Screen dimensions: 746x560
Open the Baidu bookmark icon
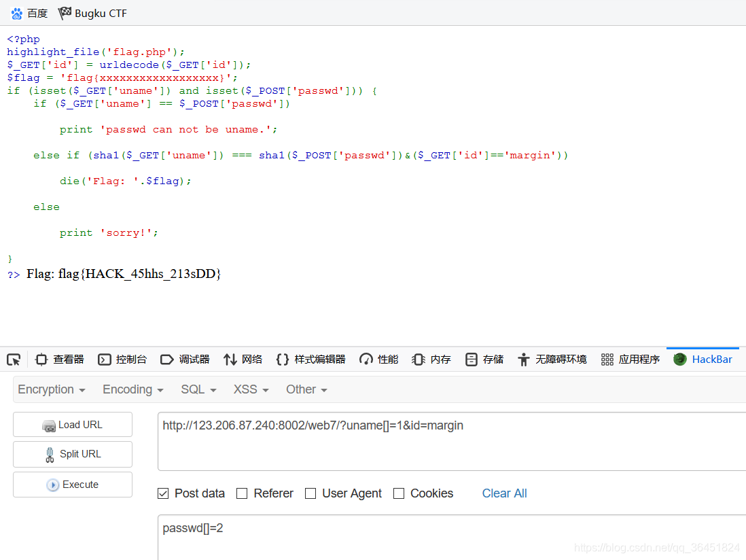click(17, 14)
